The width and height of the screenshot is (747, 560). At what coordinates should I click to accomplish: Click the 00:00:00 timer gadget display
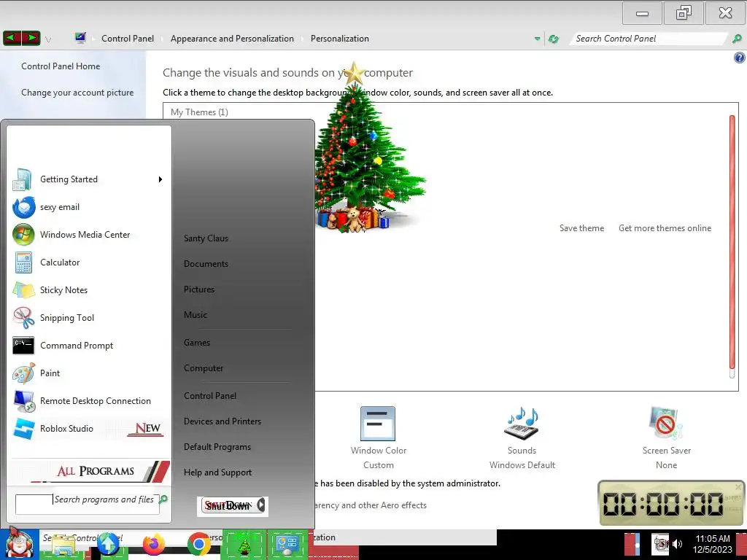[x=663, y=503]
